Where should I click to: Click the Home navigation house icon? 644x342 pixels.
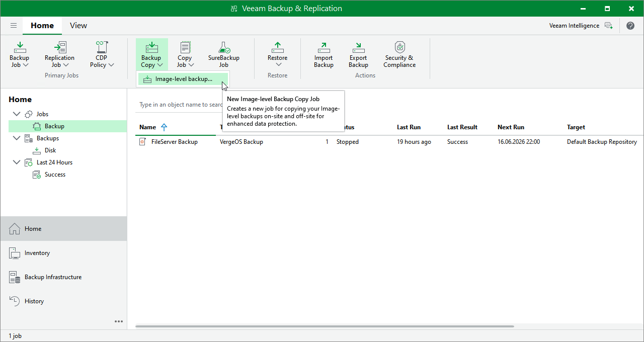(15, 229)
